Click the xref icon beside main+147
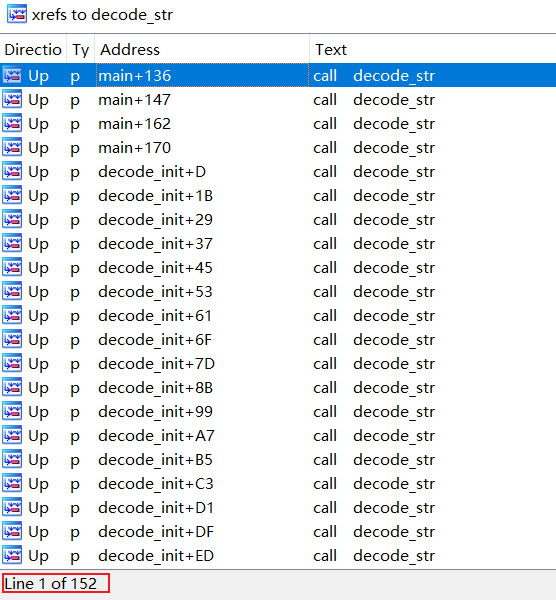Image resolution: width=556 pixels, height=600 pixels. pos(12,99)
